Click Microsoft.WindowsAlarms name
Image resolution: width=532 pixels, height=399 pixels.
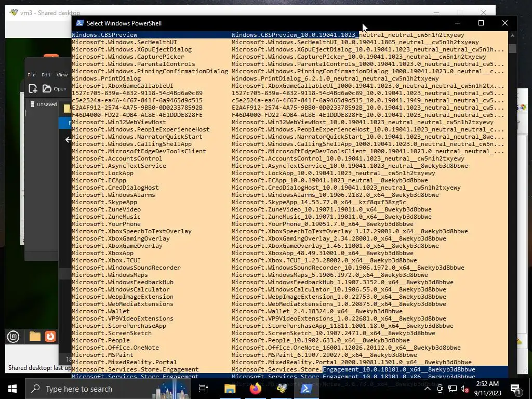point(113,195)
